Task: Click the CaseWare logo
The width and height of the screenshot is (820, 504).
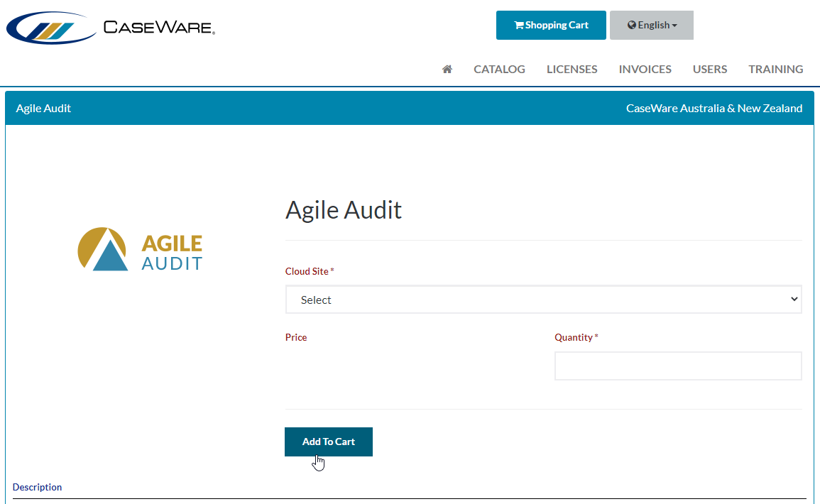Action: (111, 28)
